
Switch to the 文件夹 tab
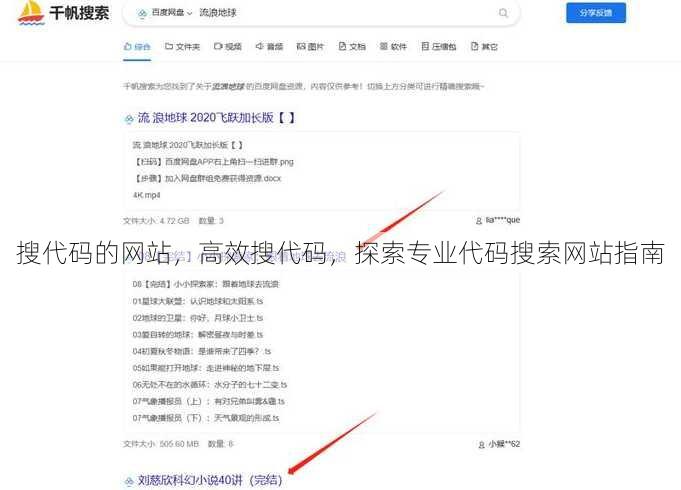pos(182,46)
